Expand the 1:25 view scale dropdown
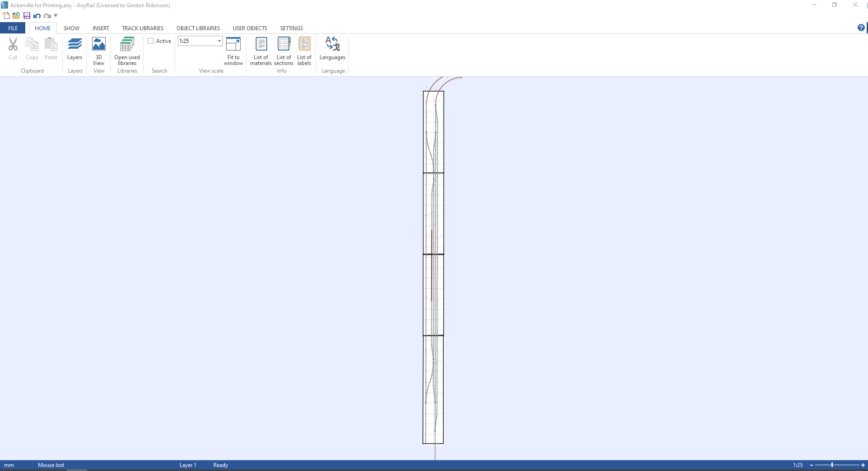Viewport: 868px width, 471px height. [x=219, y=41]
